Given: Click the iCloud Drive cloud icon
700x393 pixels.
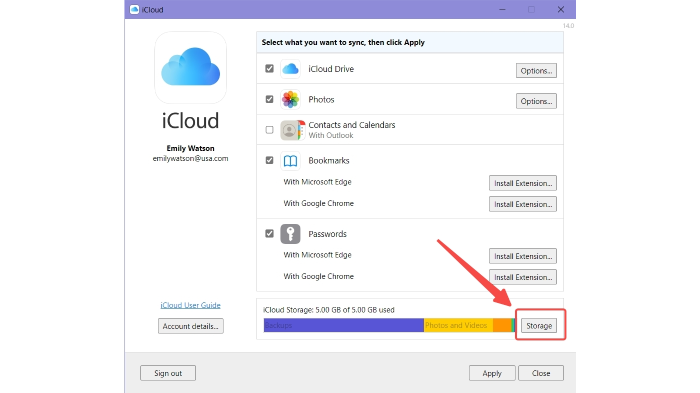Looking at the screenshot, I should [x=290, y=69].
